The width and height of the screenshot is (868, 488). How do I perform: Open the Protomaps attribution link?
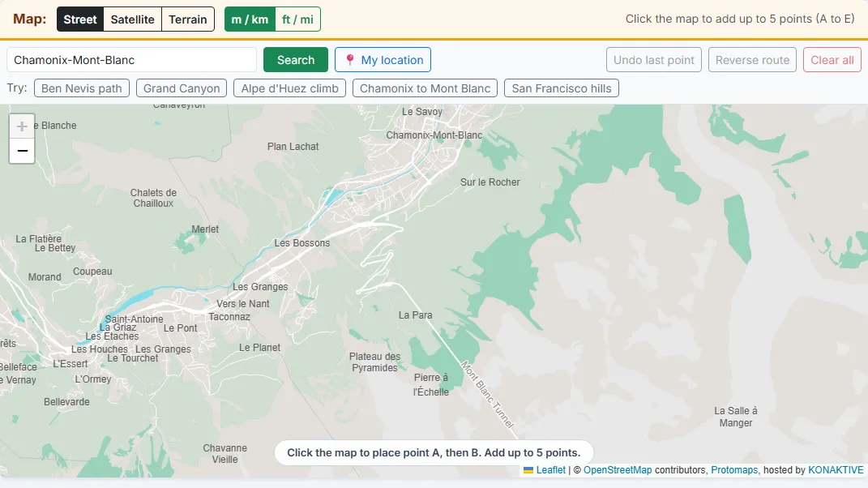[x=734, y=469]
